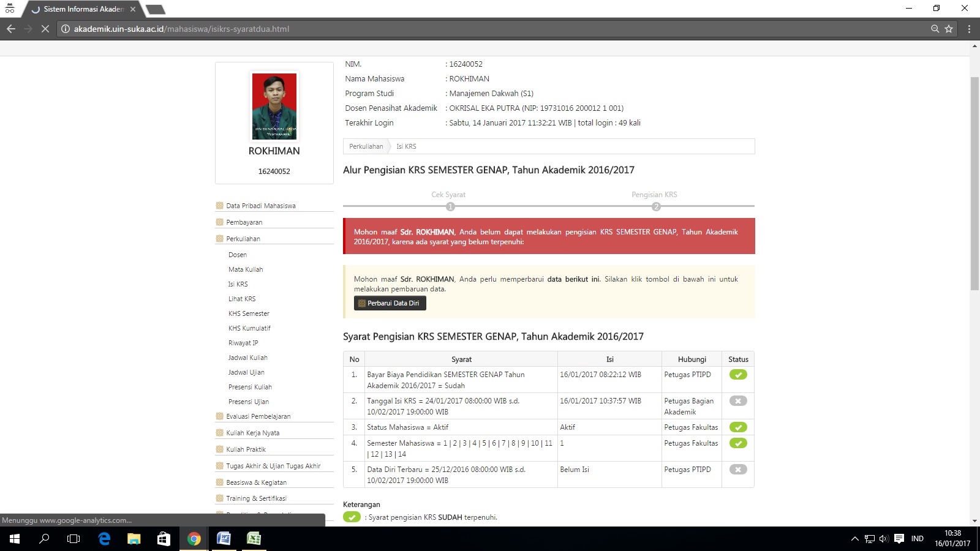Viewport: 980px width, 551px height.
Task: Click the grey X status for Tanggal Isi KRS
Action: [x=738, y=401]
